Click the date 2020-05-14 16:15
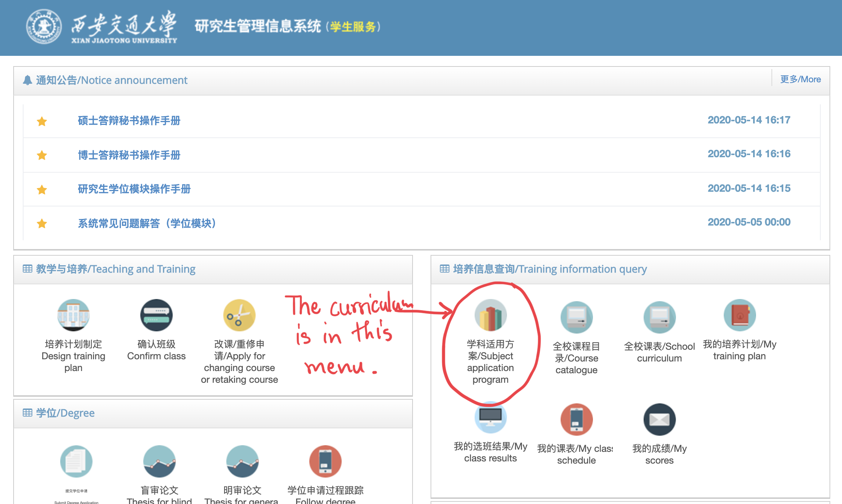Viewport: 842px width, 504px height. click(x=749, y=188)
